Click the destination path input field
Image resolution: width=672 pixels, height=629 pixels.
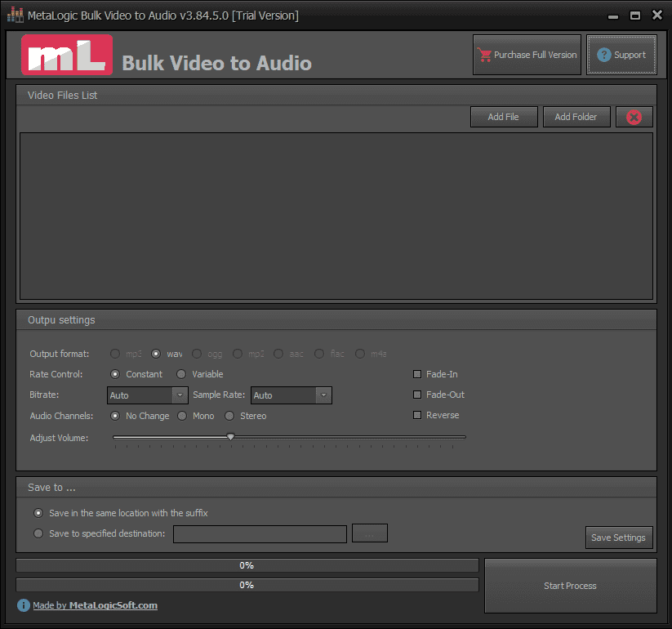click(x=260, y=534)
